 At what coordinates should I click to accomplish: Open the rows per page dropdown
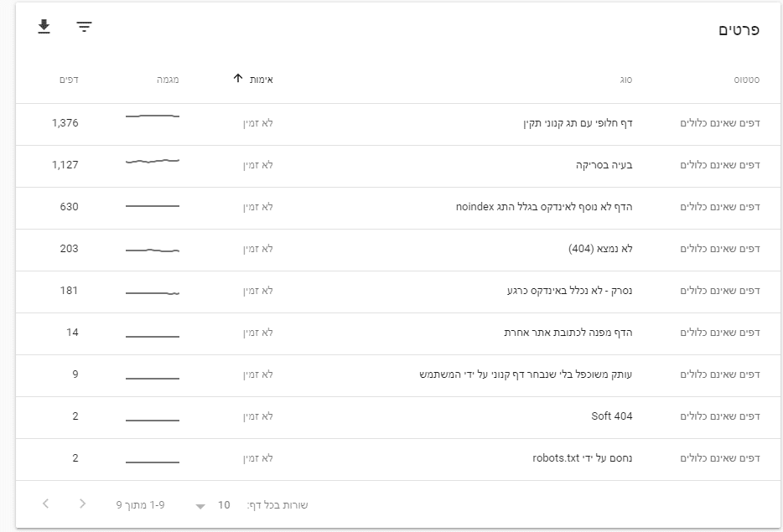tap(200, 506)
